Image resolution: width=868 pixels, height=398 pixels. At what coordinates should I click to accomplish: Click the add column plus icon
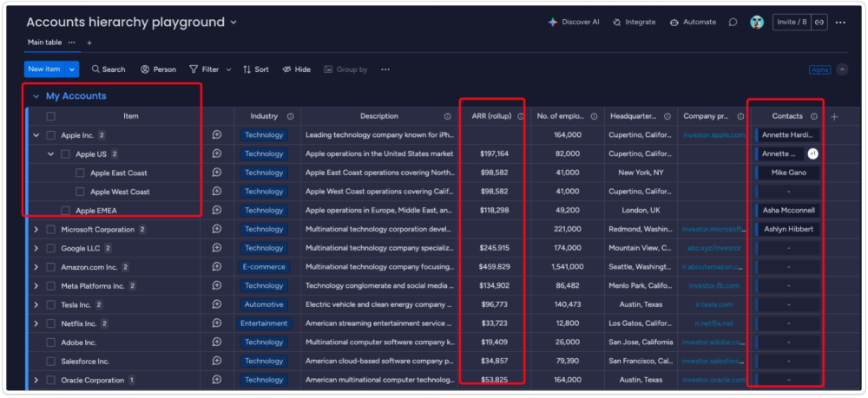pyautogui.click(x=834, y=116)
